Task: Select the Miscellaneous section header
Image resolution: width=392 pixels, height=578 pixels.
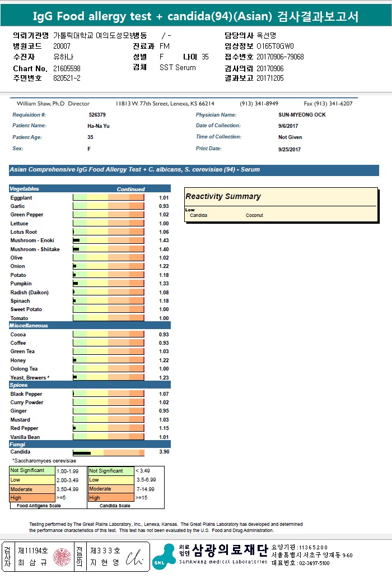Action: (x=90, y=326)
